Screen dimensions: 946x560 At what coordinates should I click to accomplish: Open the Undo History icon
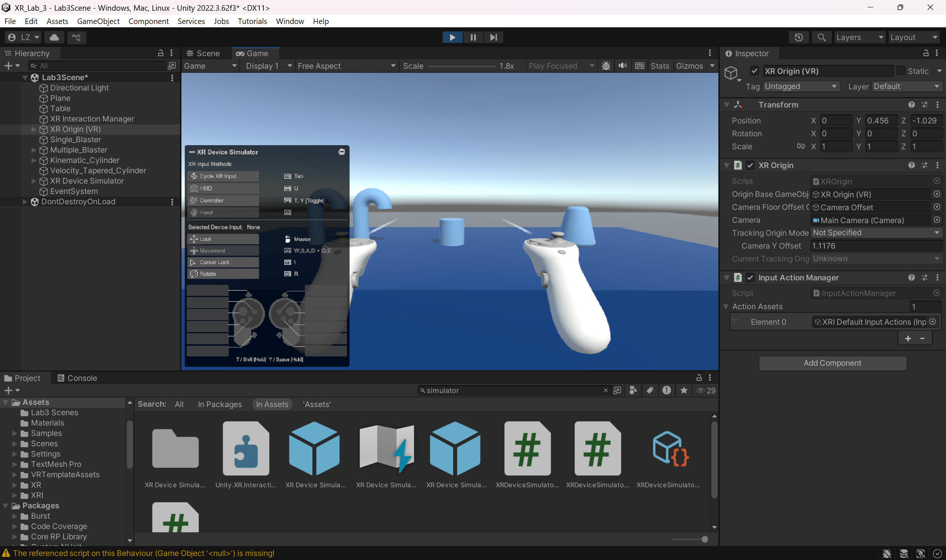coord(799,37)
